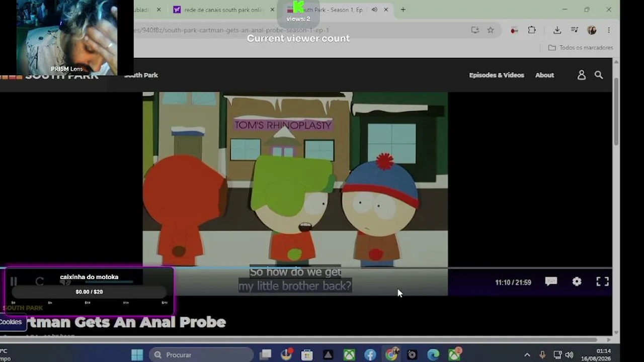Viewport: 644px width, 362px height.
Task: Open the red recording extension icon
Action: click(x=514, y=30)
